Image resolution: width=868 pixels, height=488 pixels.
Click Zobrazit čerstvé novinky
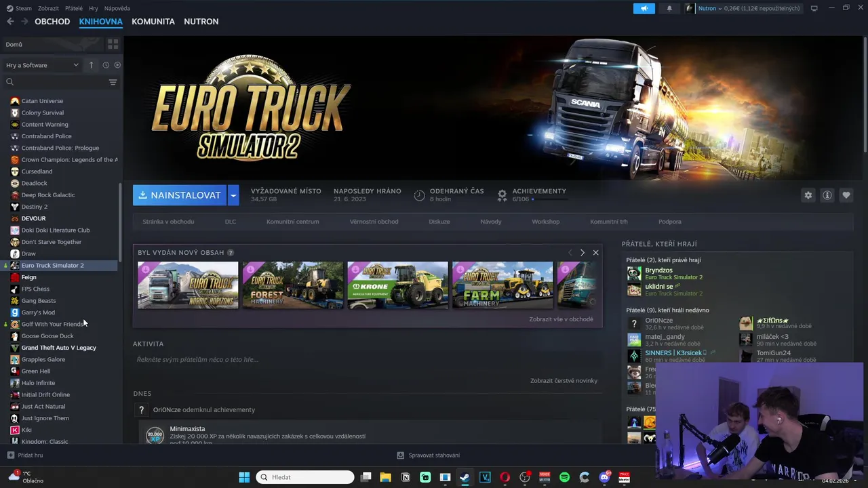pyautogui.click(x=564, y=381)
